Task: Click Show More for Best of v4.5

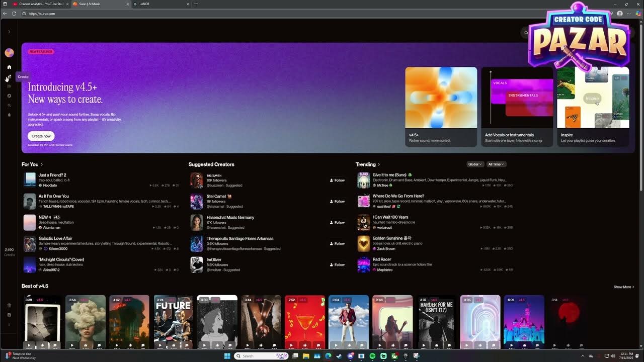Action: click(x=624, y=287)
